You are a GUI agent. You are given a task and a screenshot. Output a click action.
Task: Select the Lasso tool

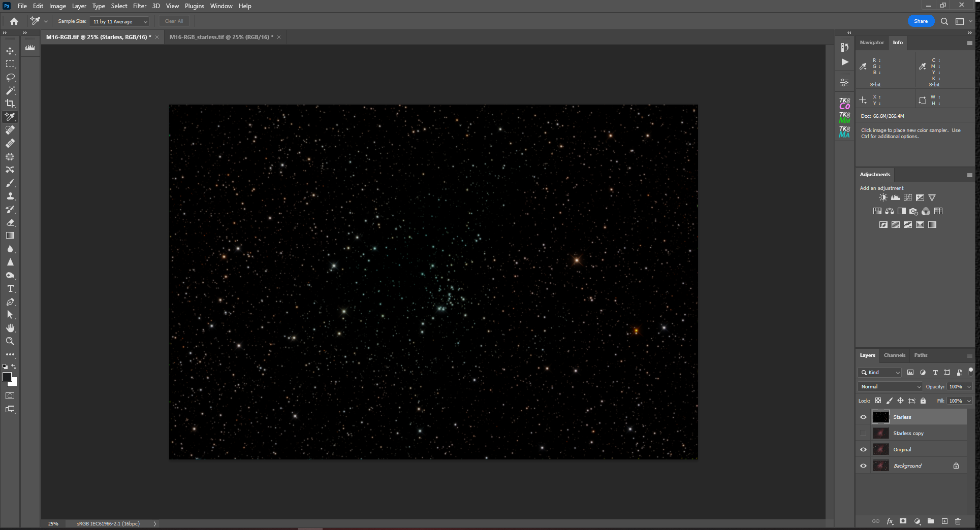(10, 77)
